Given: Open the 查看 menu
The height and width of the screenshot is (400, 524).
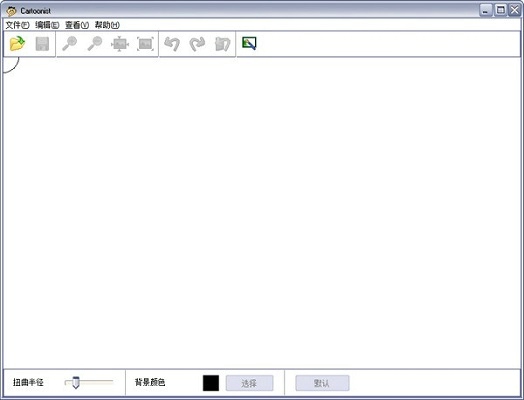Looking at the screenshot, I should (77, 25).
